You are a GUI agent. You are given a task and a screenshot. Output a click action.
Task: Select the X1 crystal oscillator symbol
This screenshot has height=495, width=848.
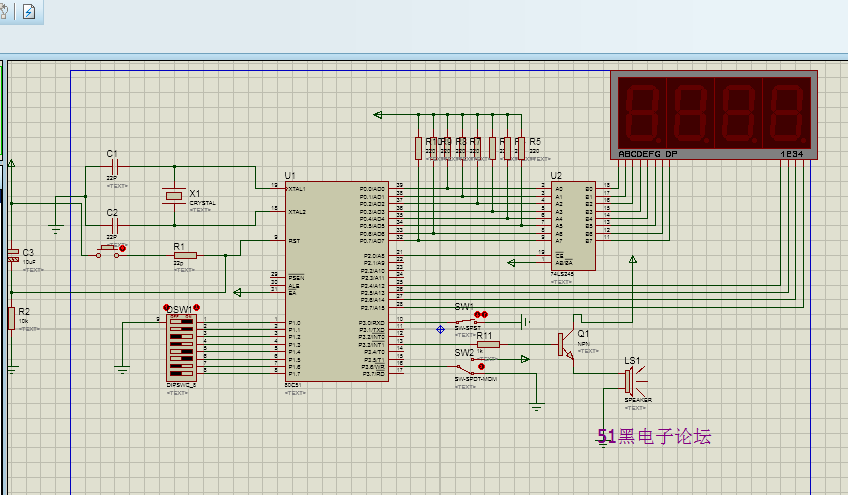coord(175,195)
